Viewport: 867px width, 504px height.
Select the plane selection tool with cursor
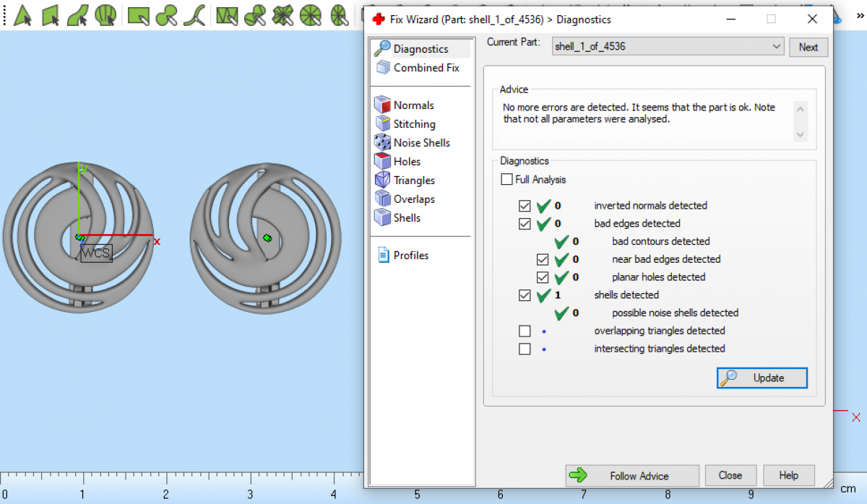50,15
